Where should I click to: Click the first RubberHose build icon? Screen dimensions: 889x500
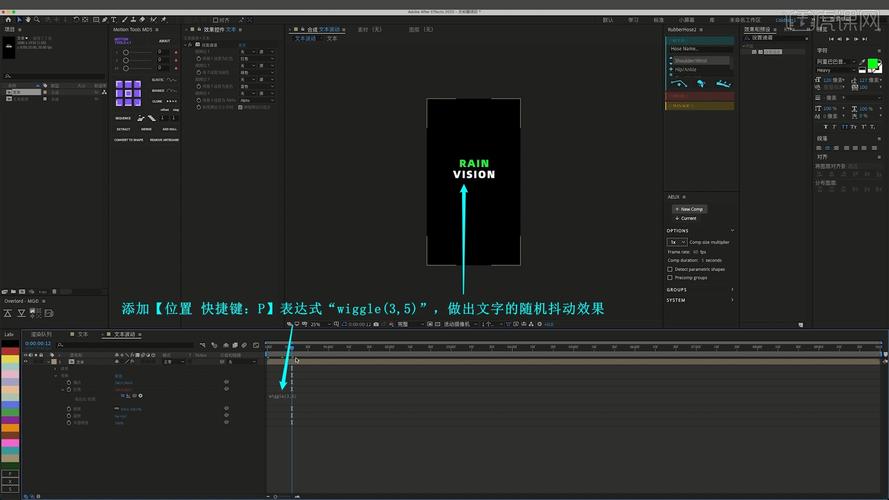(x=679, y=83)
